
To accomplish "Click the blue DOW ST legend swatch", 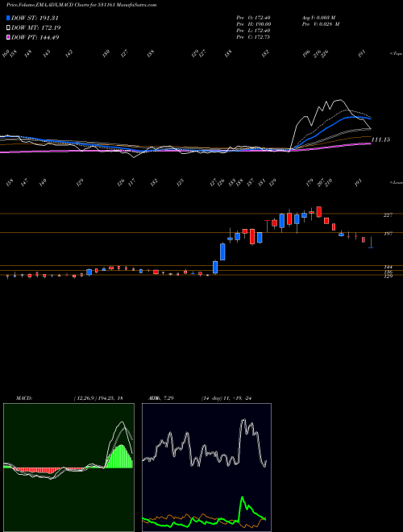I will coord(8,18).
